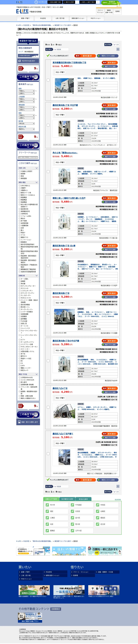This screenshot has width=138, height=644.
Task: Click pin icon next to 足立区
Action: [x=98, y=524]
